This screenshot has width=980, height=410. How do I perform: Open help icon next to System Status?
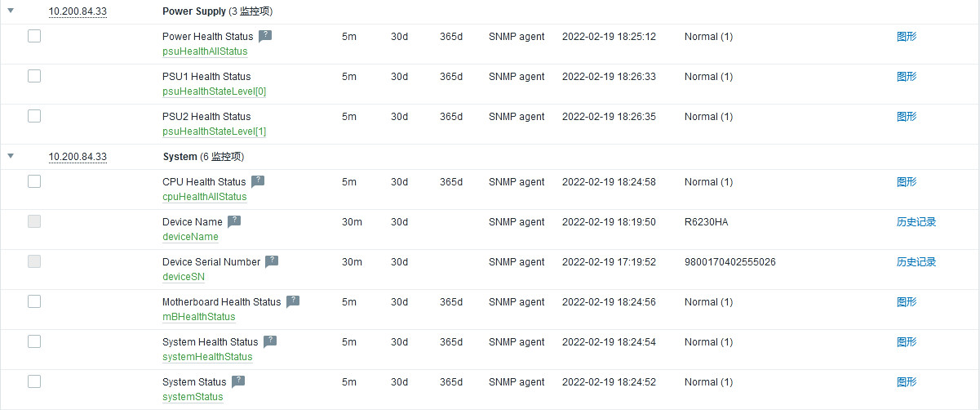pyautogui.click(x=238, y=381)
